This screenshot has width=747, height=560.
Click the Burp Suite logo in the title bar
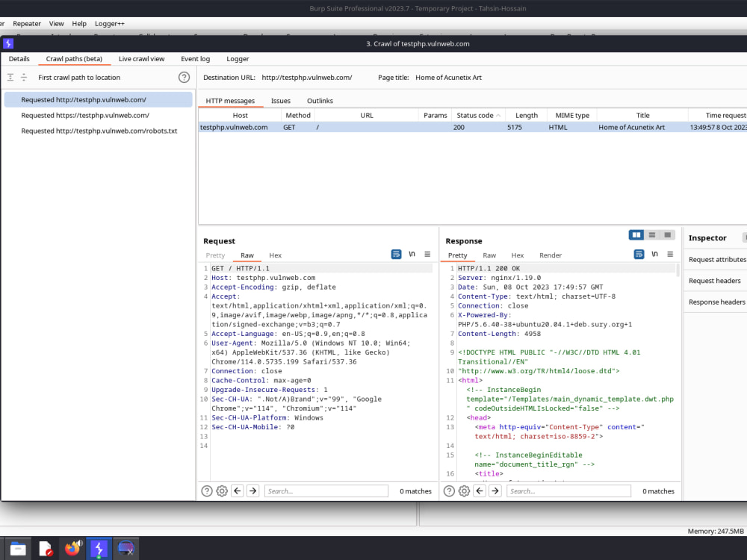click(7, 43)
